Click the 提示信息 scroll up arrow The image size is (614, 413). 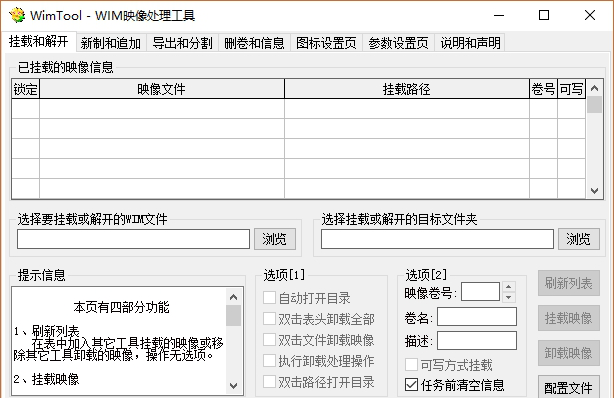click(x=233, y=297)
